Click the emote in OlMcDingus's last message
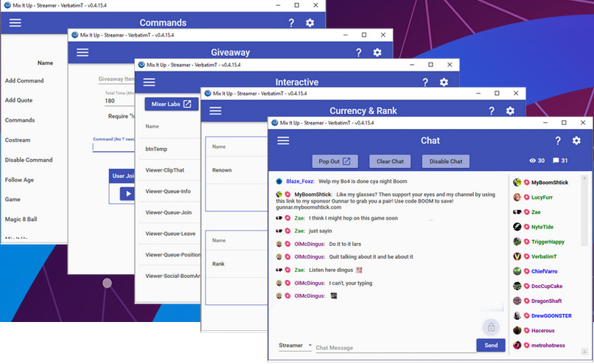Viewport: 594px width, 364px height. (x=334, y=295)
